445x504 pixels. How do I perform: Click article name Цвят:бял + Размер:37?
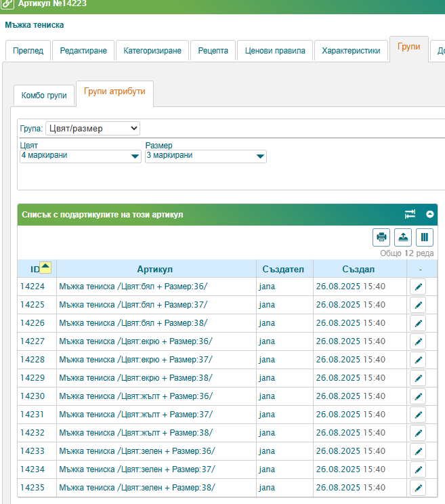(x=133, y=305)
